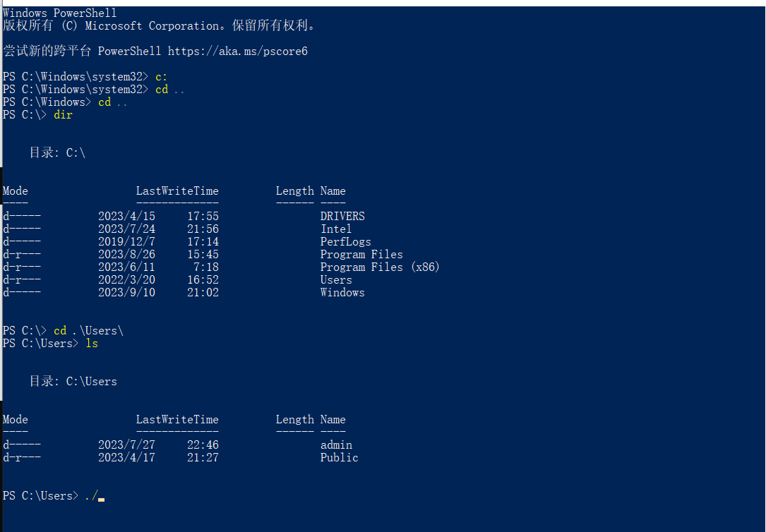Click the Name header in C:\ listing
The width and height of the screenshot is (766, 532).
333,191
